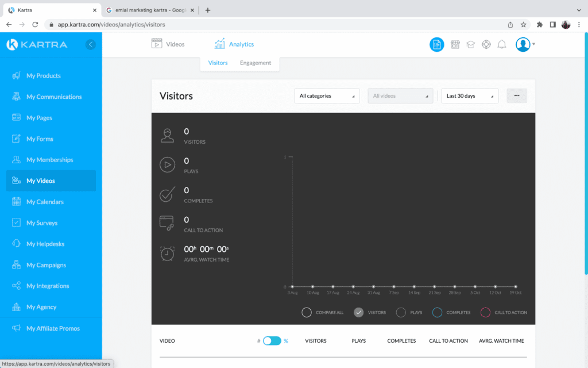
Task: Click the three-dots more options button
Action: (x=517, y=95)
